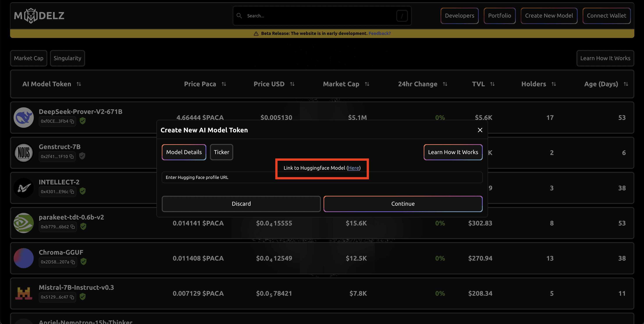Click Create New Model header button
The width and height of the screenshot is (644, 324).
tap(549, 16)
